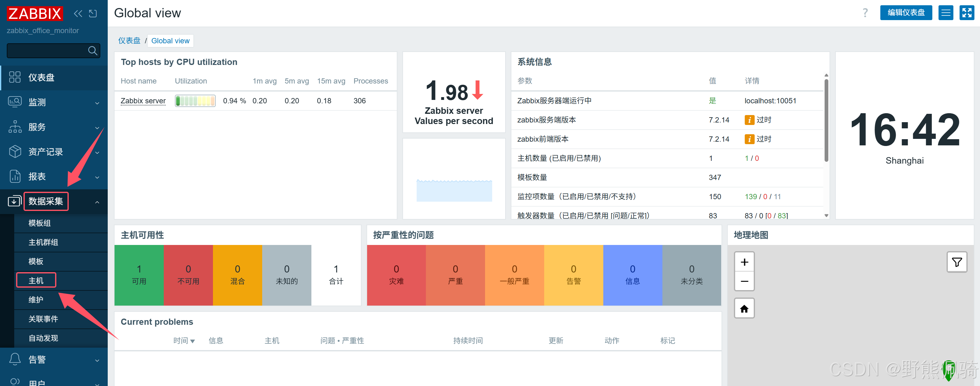Collapse sidebar with double-chevron icon
Image resolution: width=980 pixels, height=386 pixels.
(78, 14)
